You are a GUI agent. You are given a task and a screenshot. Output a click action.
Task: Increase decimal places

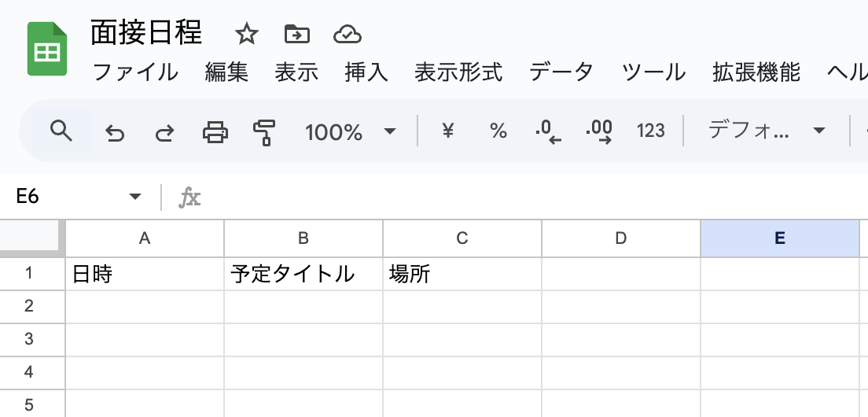[599, 131]
